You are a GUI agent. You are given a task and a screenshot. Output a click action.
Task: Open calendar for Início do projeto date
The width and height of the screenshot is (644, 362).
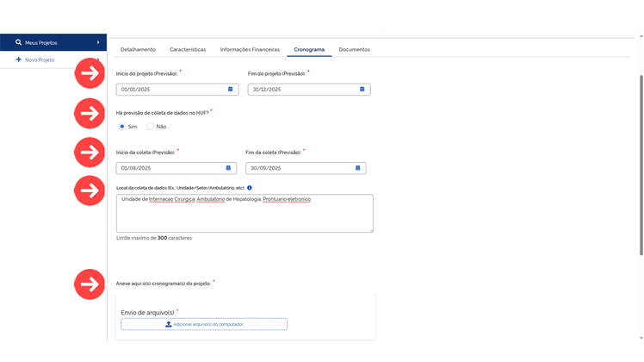231,89
